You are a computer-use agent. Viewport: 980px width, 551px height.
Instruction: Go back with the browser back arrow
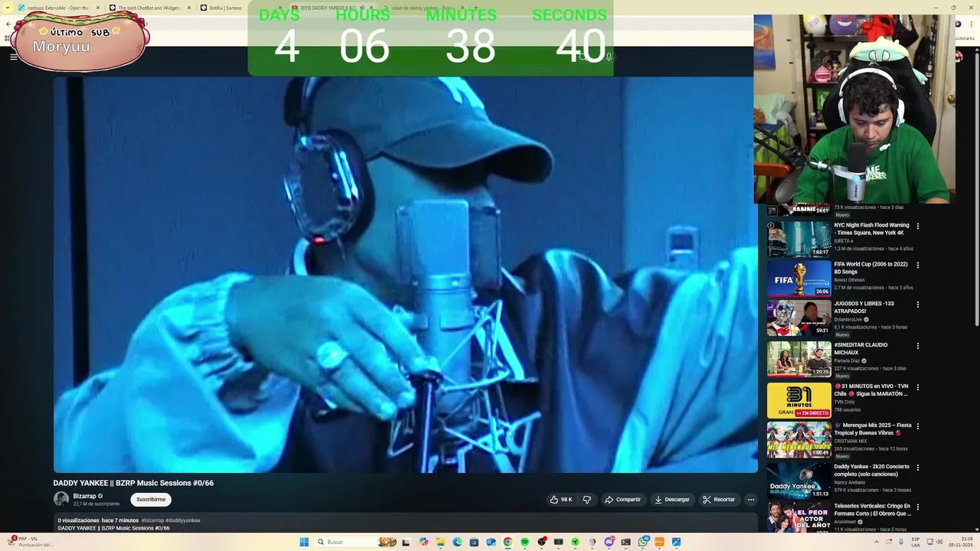tap(8, 24)
